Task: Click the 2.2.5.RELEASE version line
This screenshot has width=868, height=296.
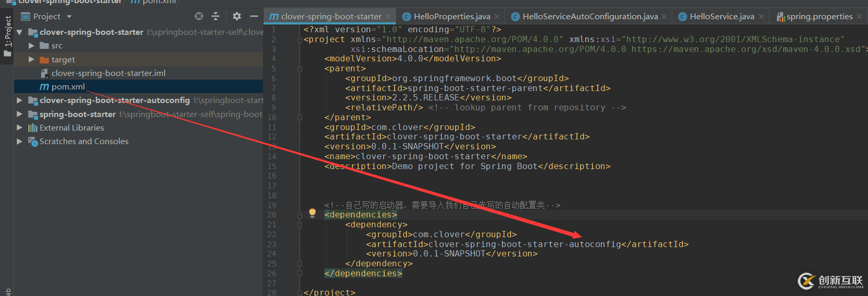Action: (x=428, y=98)
